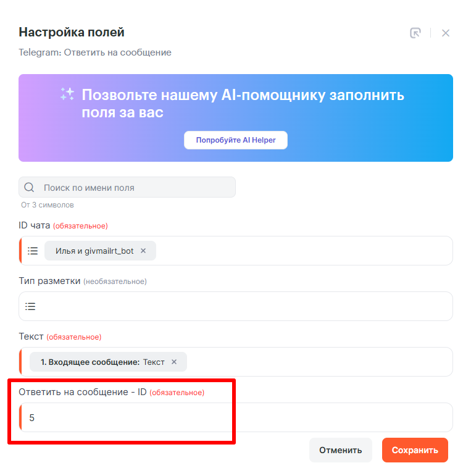
Task: Save settings with the Сохранить button
Action: 415,450
